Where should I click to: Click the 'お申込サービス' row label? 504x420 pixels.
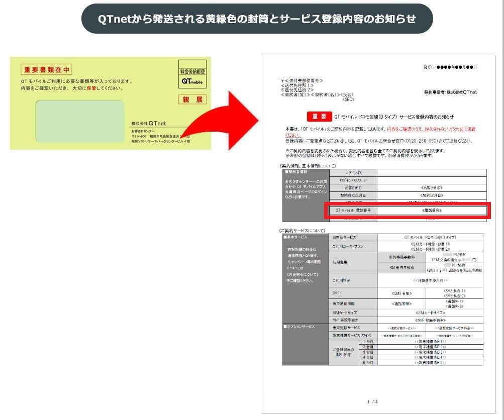point(353,237)
